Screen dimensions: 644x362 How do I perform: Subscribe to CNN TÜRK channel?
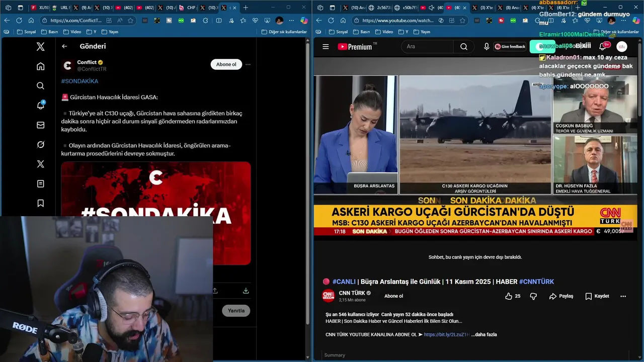(393, 296)
